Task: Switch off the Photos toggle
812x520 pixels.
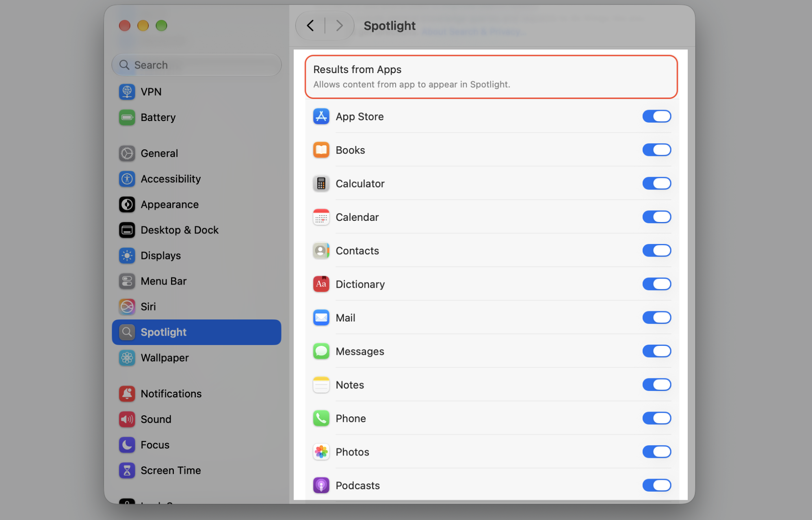Action: coord(656,452)
